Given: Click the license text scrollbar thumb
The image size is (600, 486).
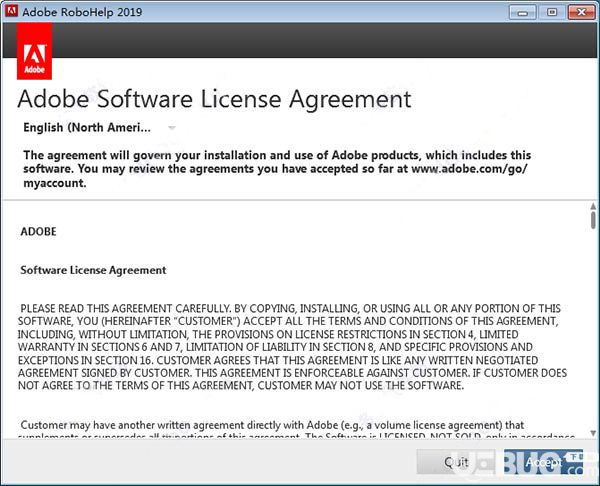Looking at the screenshot, I should (x=593, y=220).
